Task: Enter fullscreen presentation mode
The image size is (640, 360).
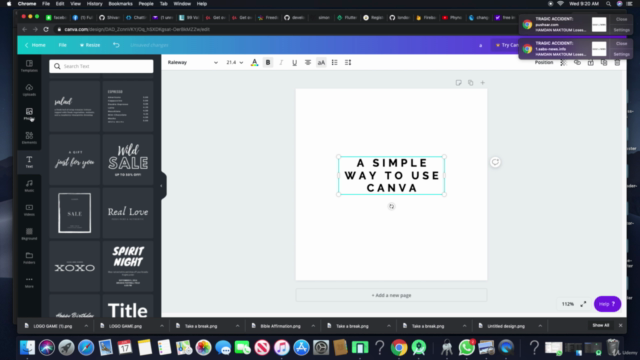Action: [x=583, y=304]
